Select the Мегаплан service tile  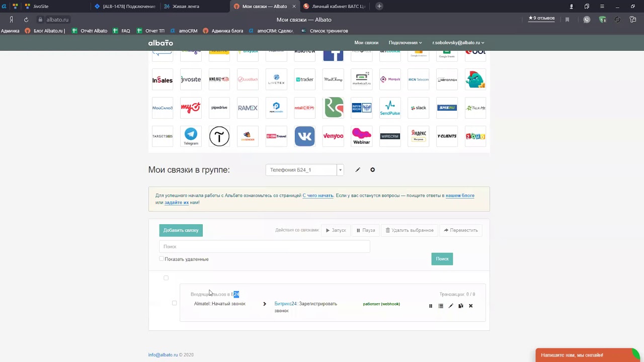pyautogui.click(x=447, y=79)
